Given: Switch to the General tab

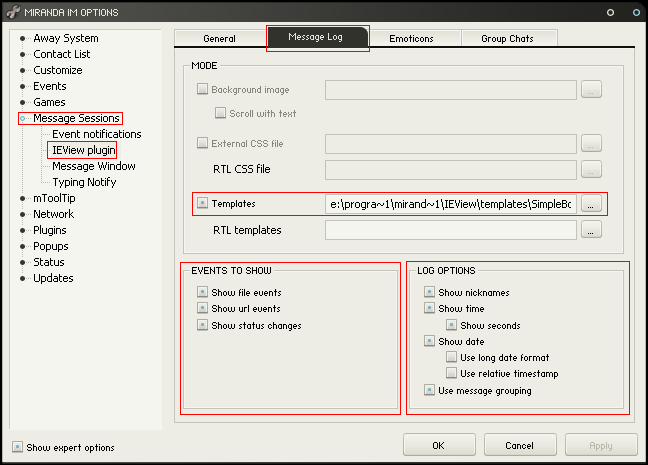Looking at the screenshot, I should tap(221, 38).
